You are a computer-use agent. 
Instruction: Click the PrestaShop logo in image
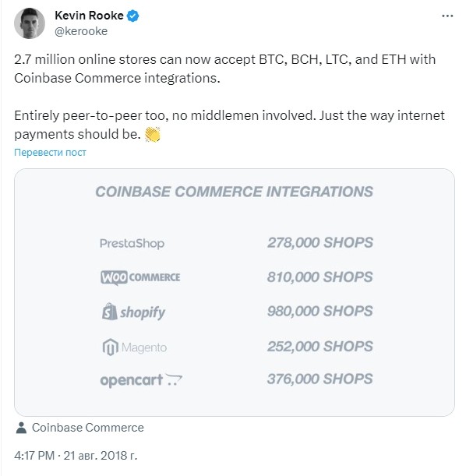click(132, 244)
